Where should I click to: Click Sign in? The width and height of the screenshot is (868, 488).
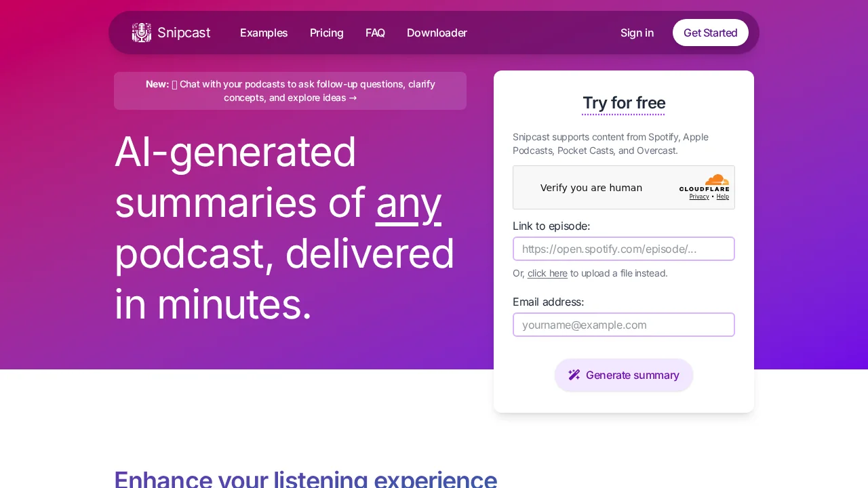637,33
